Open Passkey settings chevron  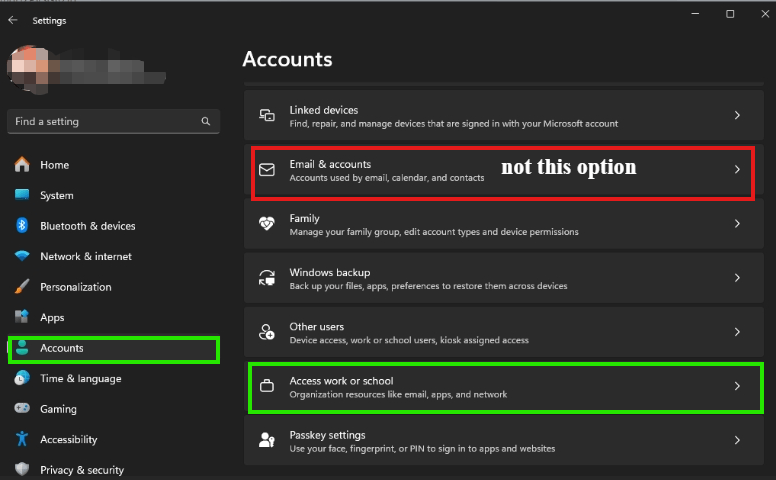pyautogui.click(x=737, y=440)
